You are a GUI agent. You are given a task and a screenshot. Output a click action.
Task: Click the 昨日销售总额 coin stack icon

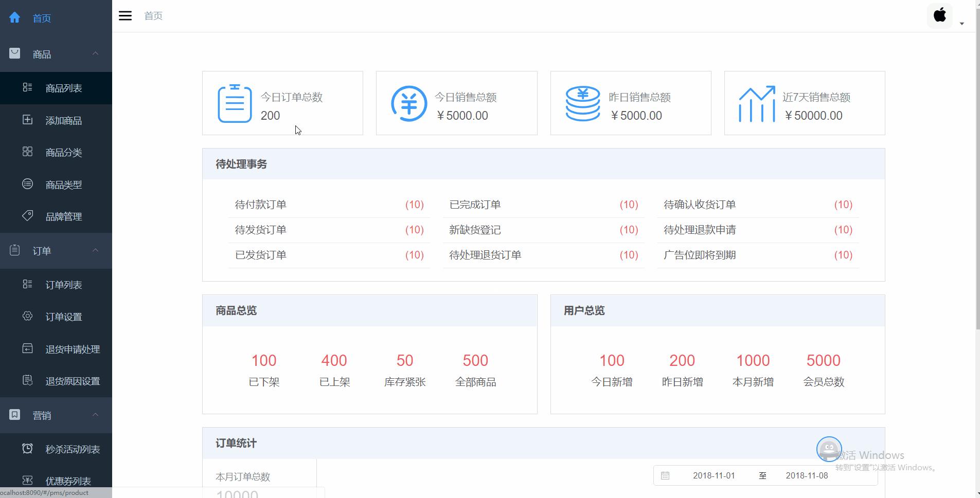[582, 103]
